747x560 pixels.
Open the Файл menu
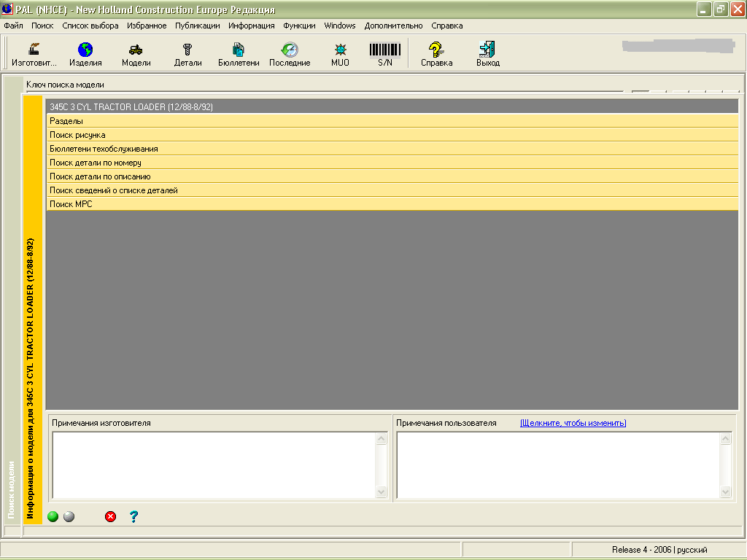pos(13,26)
